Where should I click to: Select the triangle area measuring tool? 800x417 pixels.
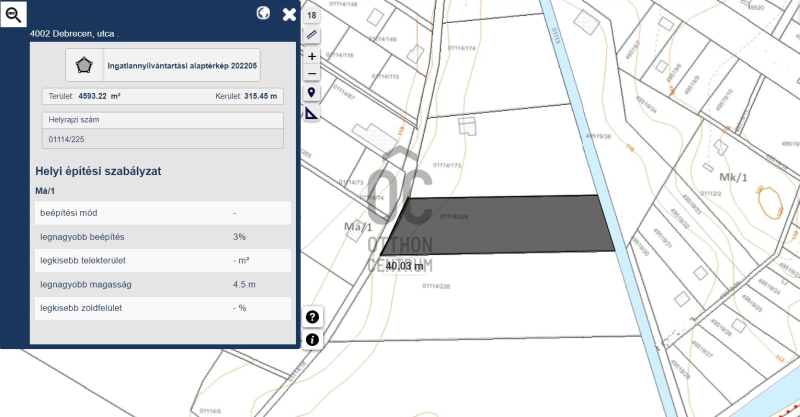tap(312, 113)
